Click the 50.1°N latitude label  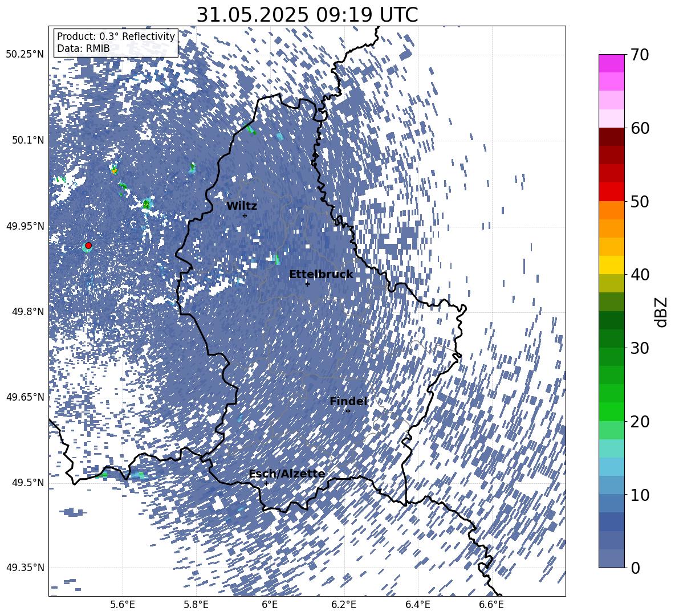[x=27, y=140]
